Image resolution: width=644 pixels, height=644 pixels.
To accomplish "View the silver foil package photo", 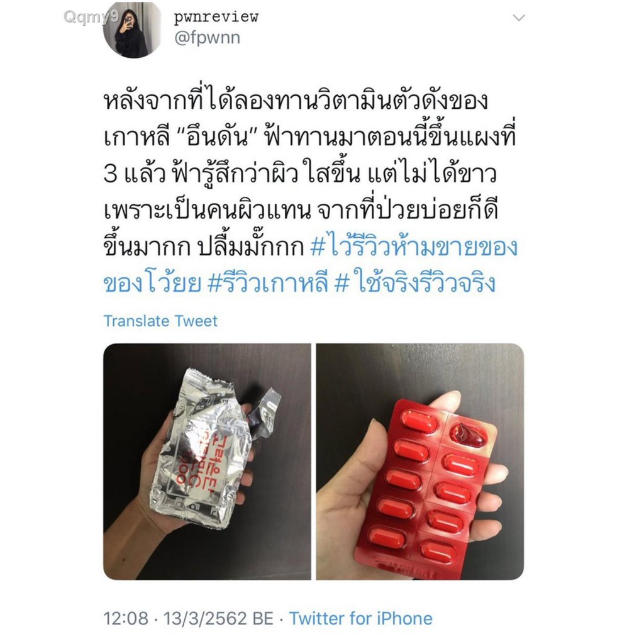I will [207, 462].
